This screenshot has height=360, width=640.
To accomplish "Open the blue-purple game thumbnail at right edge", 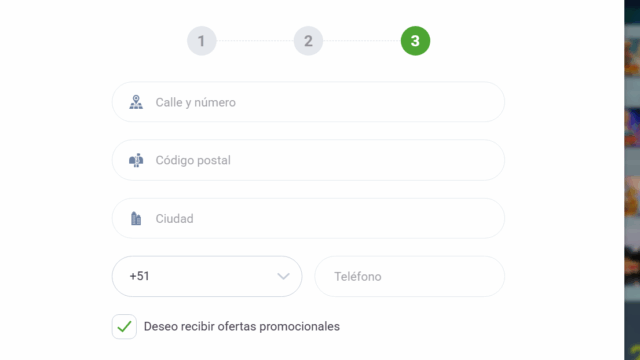I will pos(632,127).
